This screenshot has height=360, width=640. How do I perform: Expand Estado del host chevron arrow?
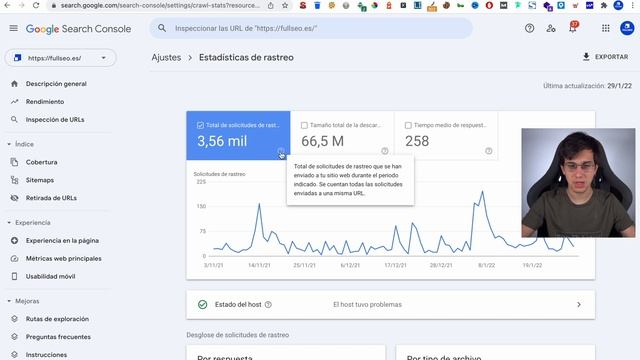(579, 304)
